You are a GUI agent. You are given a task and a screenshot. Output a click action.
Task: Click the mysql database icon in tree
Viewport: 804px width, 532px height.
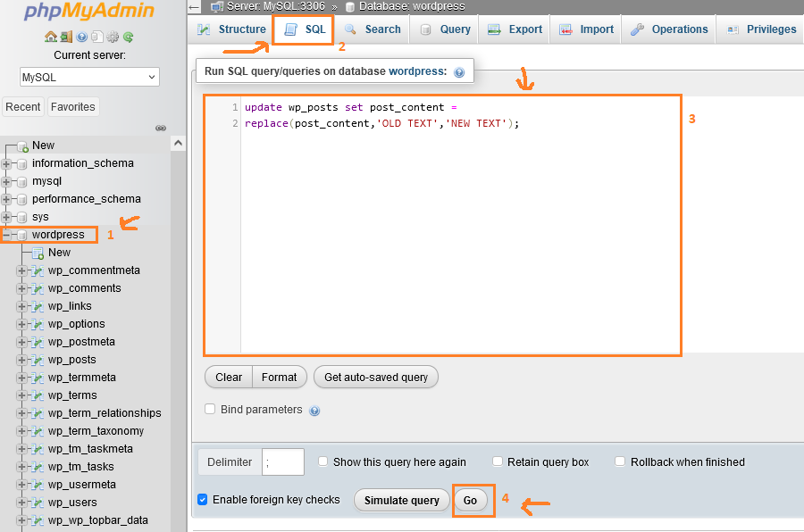tap(22, 181)
